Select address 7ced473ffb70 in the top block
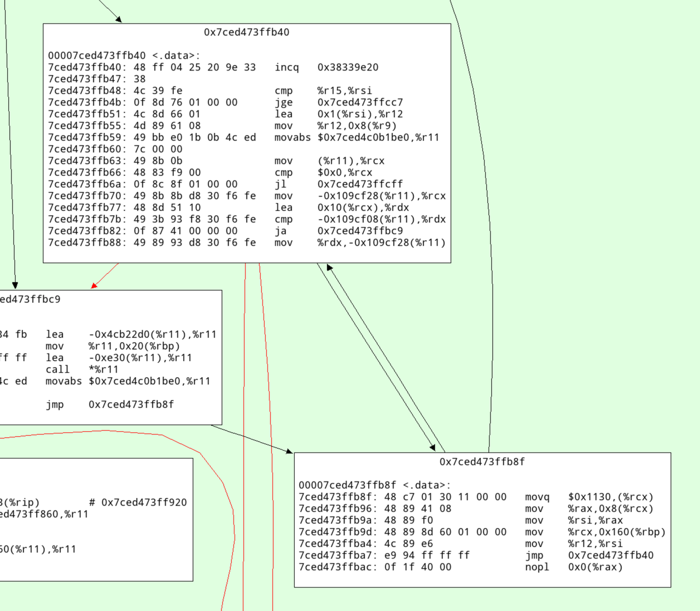This screenshot has height=611, width=700. (x=83, y=196)
